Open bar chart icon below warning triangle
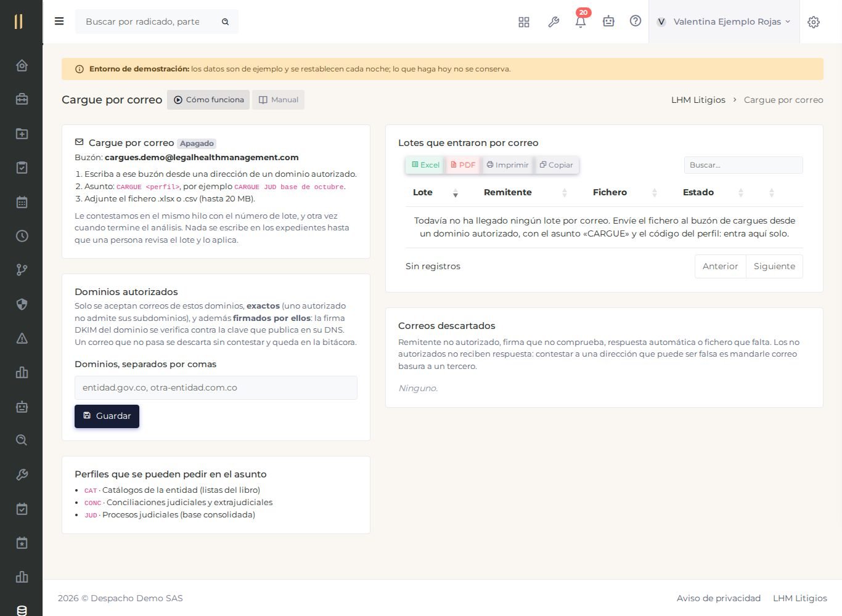 22,373
